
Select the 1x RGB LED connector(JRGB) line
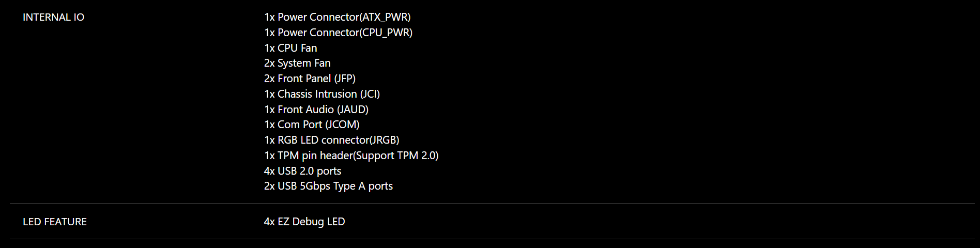pyautogui.click(x=331, y=140)
